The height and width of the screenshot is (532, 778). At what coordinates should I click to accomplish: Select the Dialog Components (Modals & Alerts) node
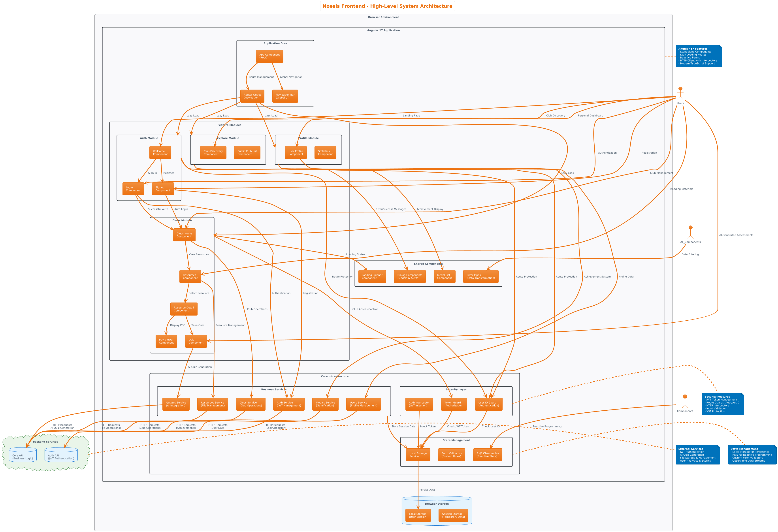tap(410, 276)
